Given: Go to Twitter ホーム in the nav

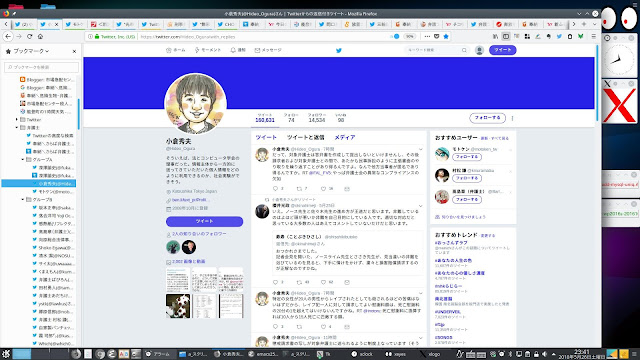Looking at the screenshot, I should [176, 50].
